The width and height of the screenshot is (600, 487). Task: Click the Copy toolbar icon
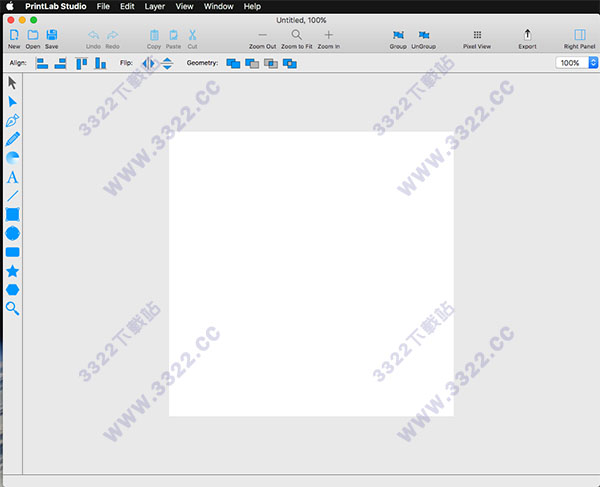point(154,39)
